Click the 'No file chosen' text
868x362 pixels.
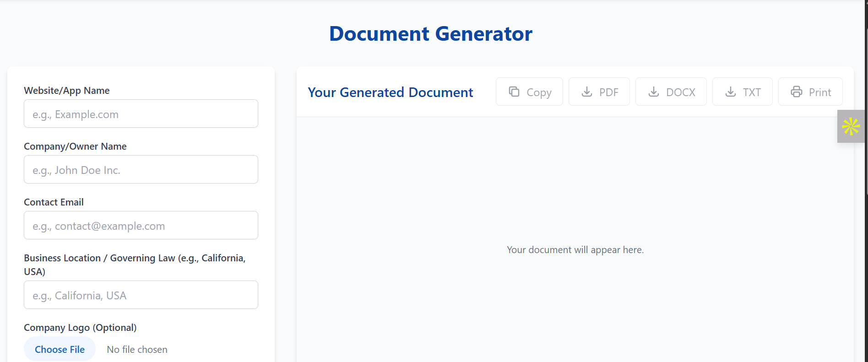[137, 350]
